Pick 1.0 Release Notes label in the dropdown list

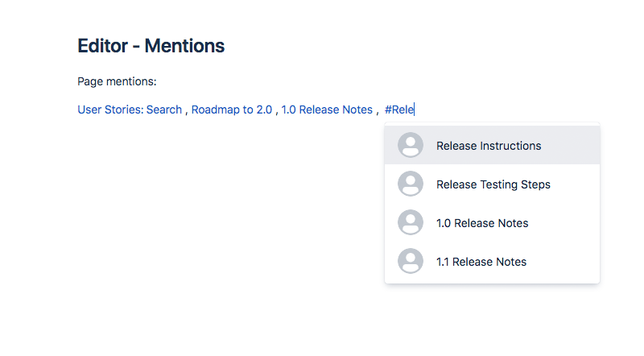tap(482, 223)
